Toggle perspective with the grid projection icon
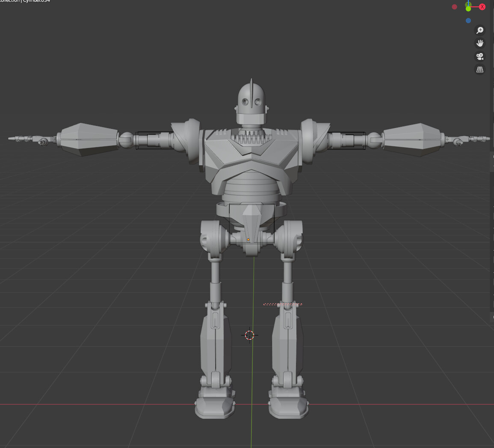The image size is (494, 448). click(480, 69)
